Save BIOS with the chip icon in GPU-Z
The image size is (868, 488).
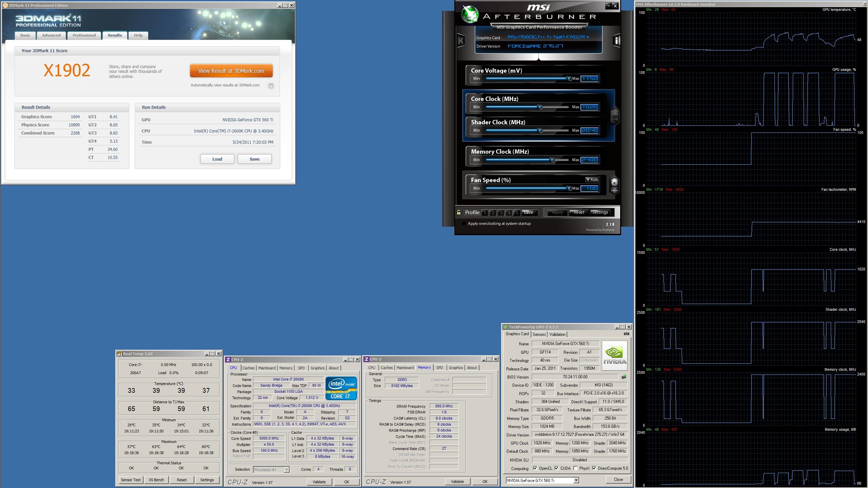(624, 377)
